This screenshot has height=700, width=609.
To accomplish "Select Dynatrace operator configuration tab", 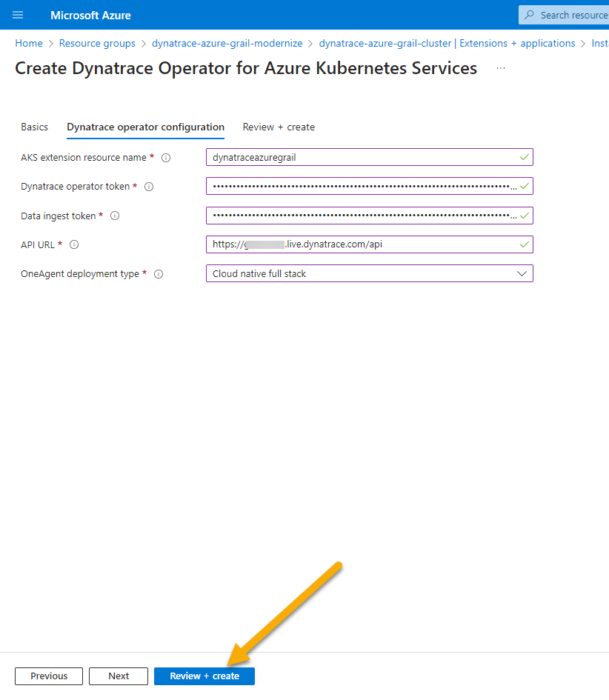I will point(145,127).
